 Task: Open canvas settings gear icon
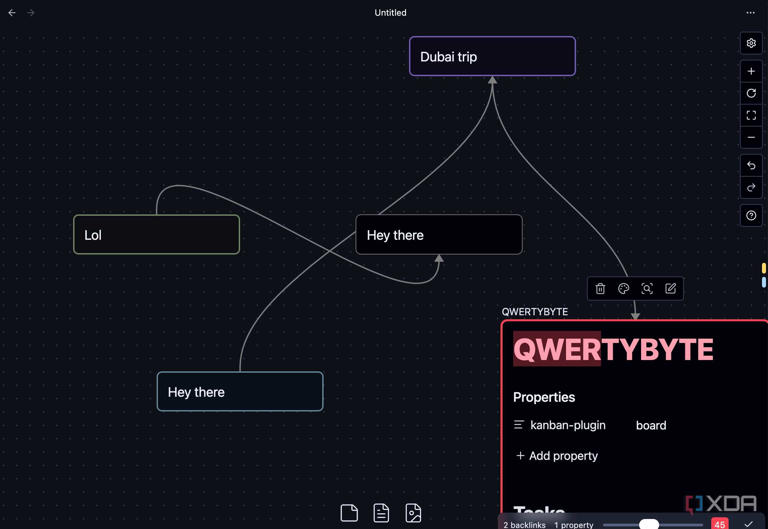tap(751, 43)
